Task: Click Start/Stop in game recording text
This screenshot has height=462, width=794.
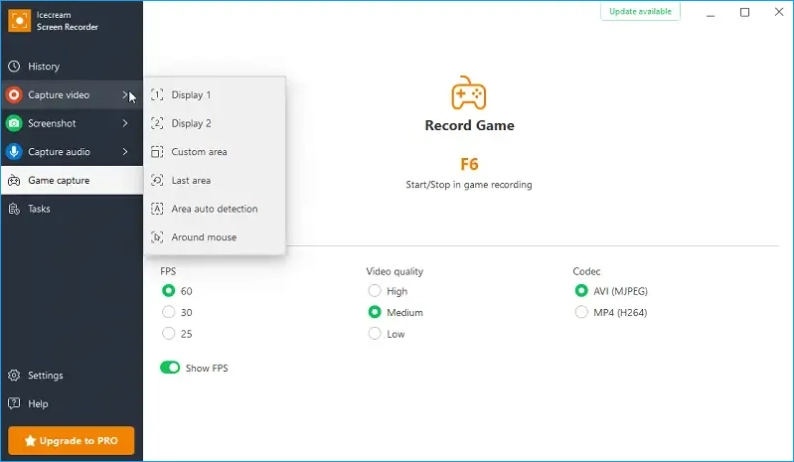Action: click(469, 185)
